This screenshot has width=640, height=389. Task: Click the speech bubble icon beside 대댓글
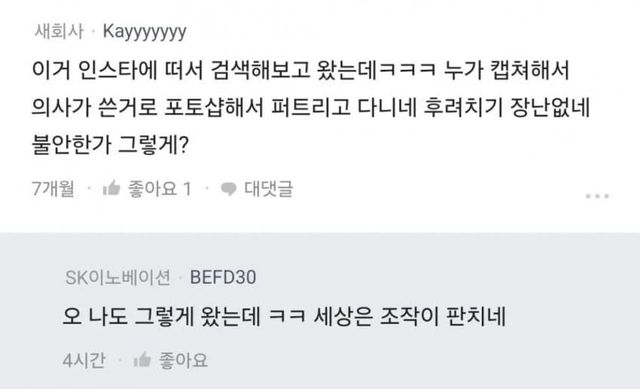coord(228,189)
